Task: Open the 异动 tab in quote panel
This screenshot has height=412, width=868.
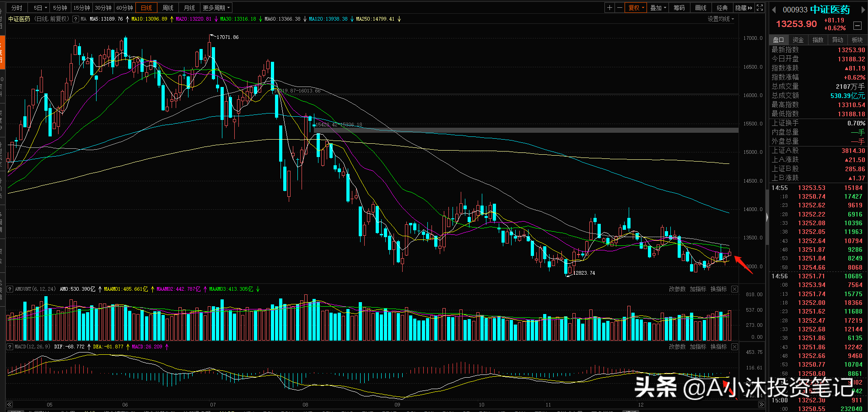Action: (x=837, y=40)
